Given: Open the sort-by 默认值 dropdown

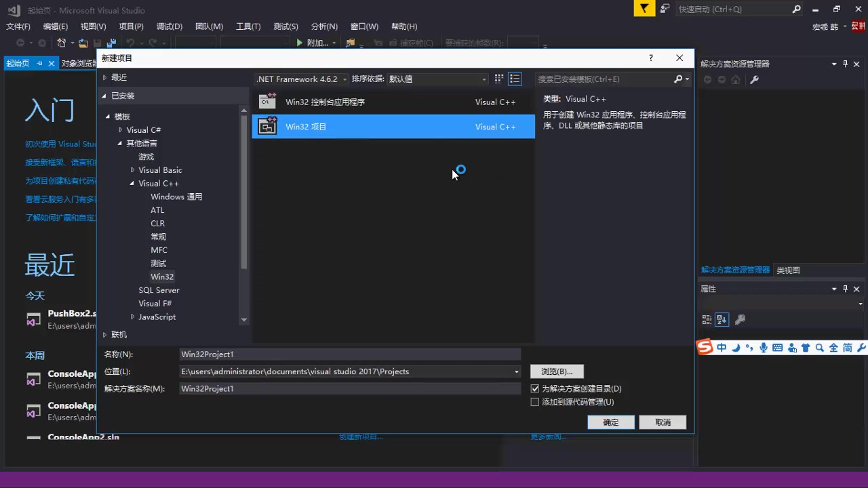Looking at the screenshot, I should click(437, 79).
